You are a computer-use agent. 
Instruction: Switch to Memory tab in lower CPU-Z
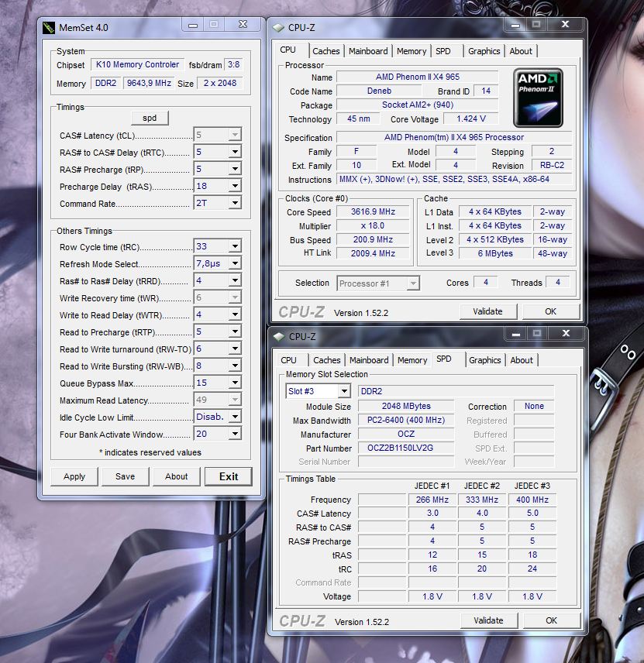coord(412,360)
